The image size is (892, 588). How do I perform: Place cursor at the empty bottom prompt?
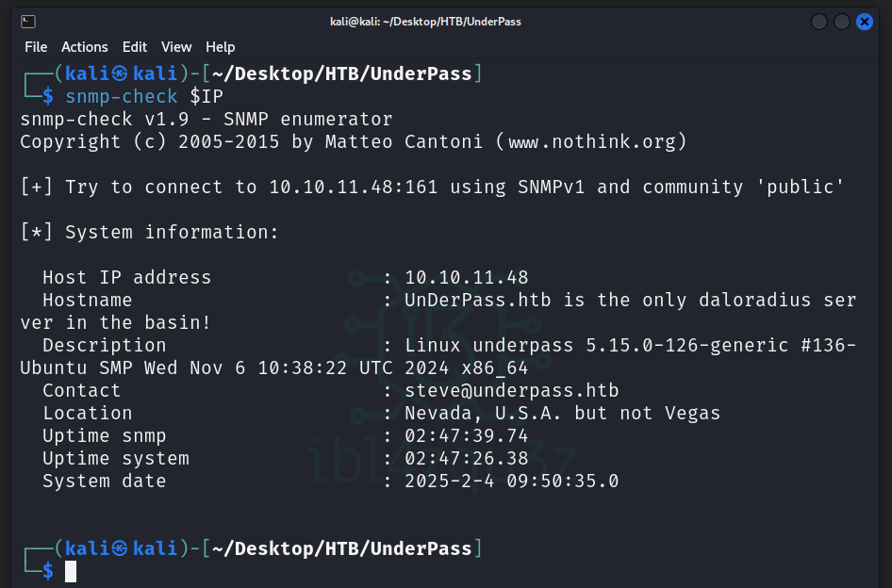point(71,571)
